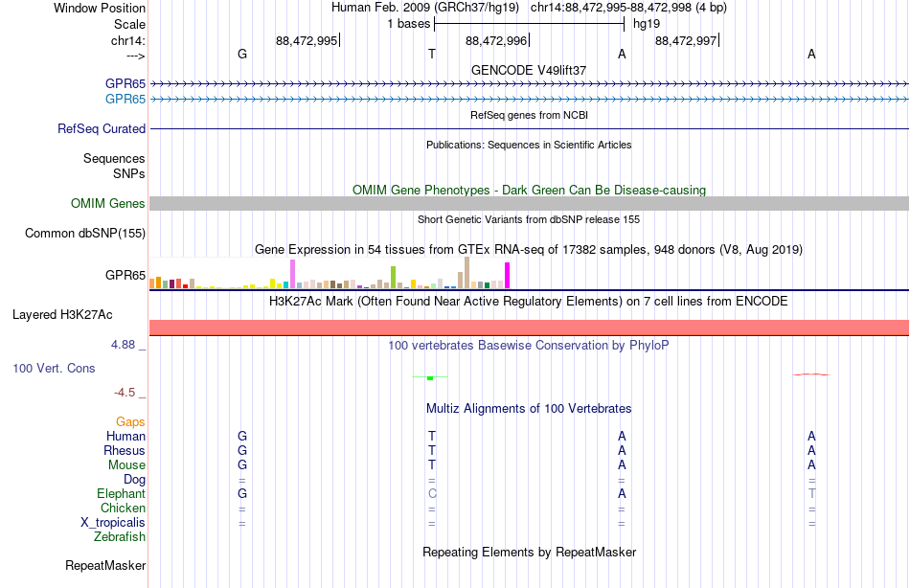The image size is (910, 588).
Task: Click the Human T alignment base
Action: pos(432,436)
